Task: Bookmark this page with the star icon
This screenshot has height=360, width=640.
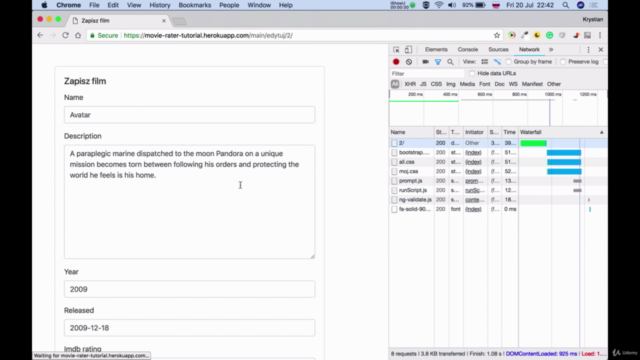Action: (x=497, y=36)
